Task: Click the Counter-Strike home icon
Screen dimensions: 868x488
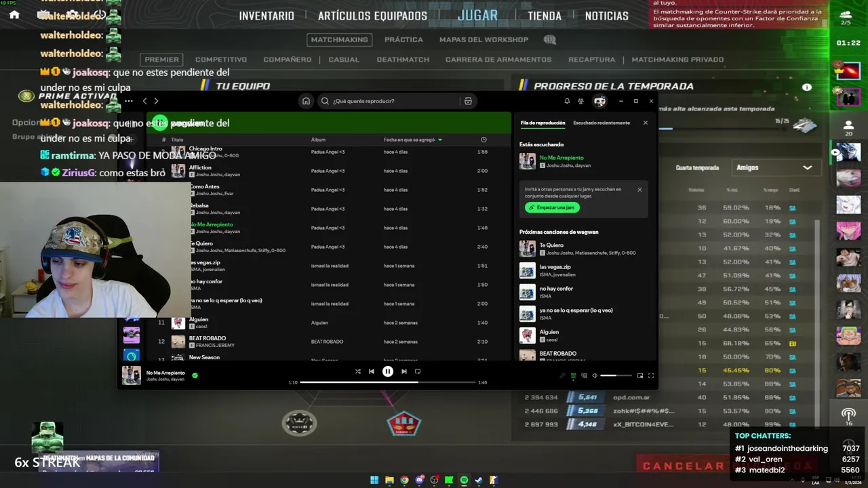Action: tap(14, 14)
